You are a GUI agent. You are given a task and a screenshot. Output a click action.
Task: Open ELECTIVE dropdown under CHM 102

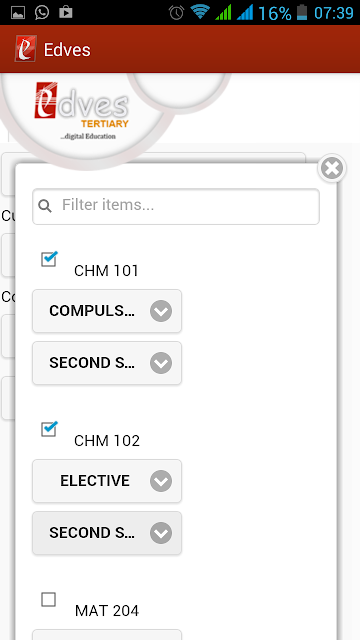pyautogui.click(x=107, y=481)
